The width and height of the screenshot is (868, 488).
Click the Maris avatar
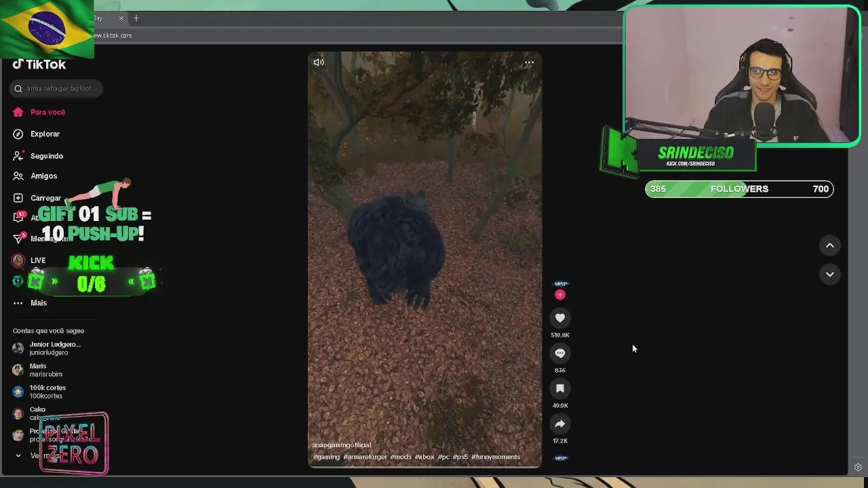(x=18, y=370)
